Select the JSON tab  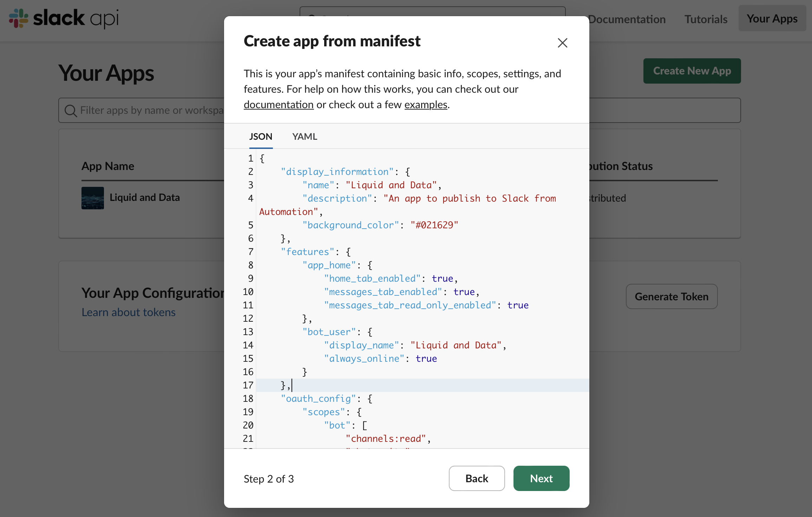coord(261,137)
